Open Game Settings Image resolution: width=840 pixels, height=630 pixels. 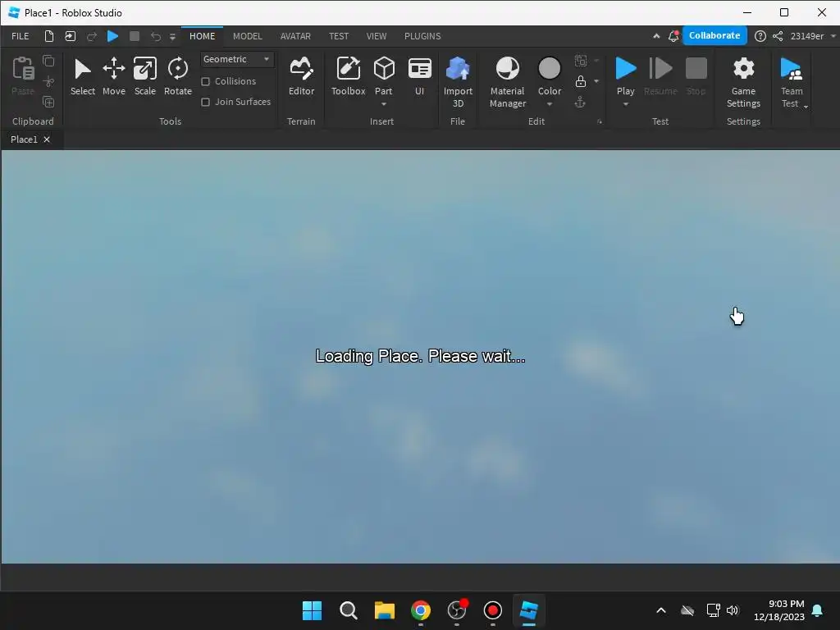tap(743, 82)
